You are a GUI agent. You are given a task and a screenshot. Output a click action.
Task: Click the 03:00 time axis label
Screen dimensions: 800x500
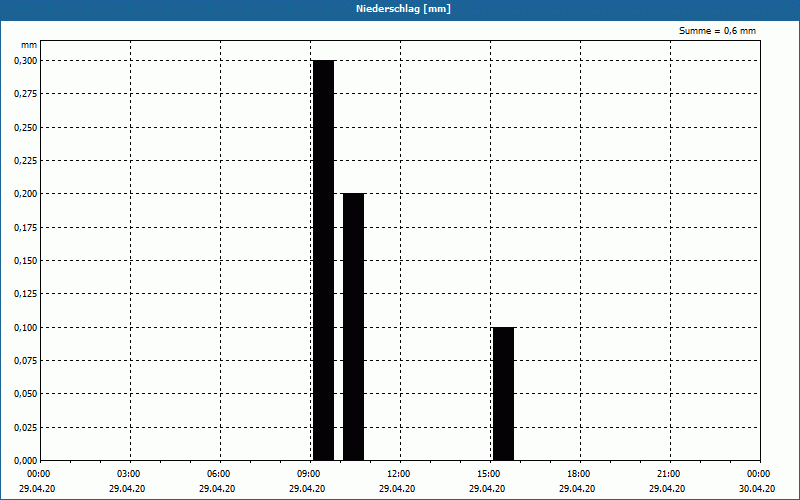(x=130, y=474)
